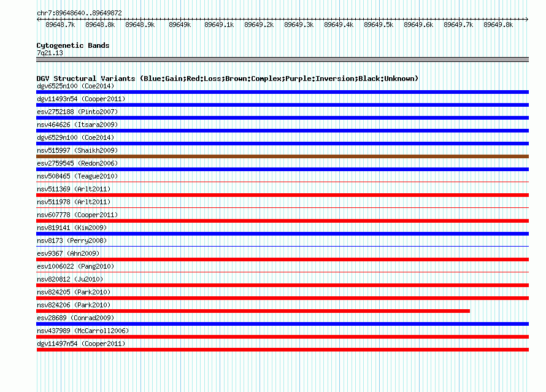Viewport: 546px width, 392px height.
Task: Open variant label nsv607778 (Cooper2011)
Action: tap(77, 215)
